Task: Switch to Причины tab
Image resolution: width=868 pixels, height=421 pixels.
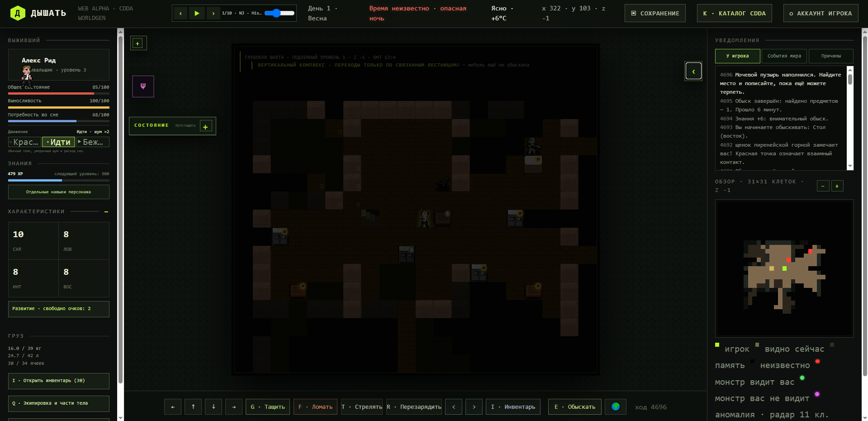Action: click(831, 56)
